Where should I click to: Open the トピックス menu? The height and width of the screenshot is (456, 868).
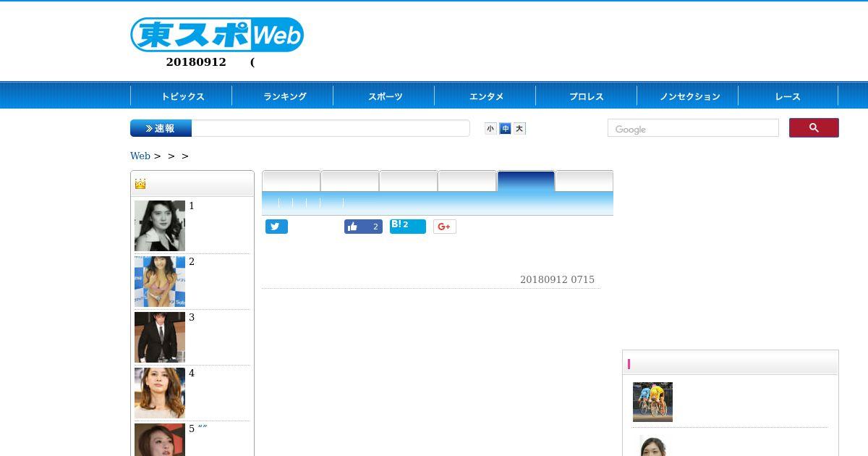[x=182, y=96]
